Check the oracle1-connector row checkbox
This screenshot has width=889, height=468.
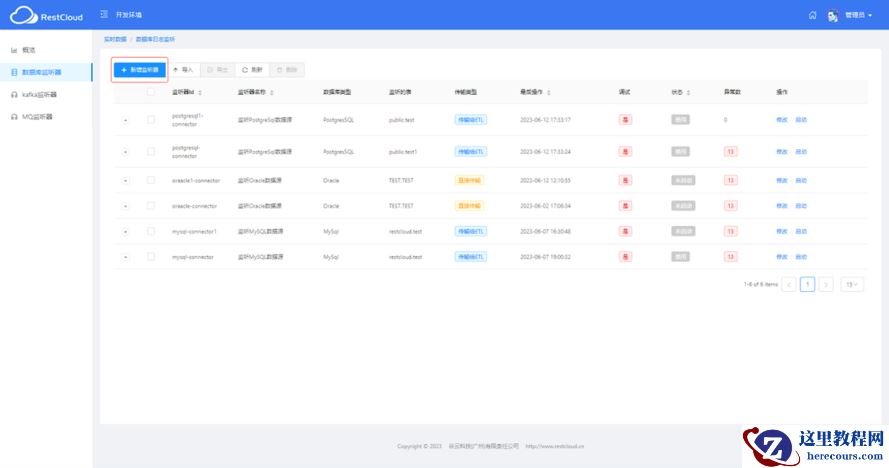pos(151,180)
